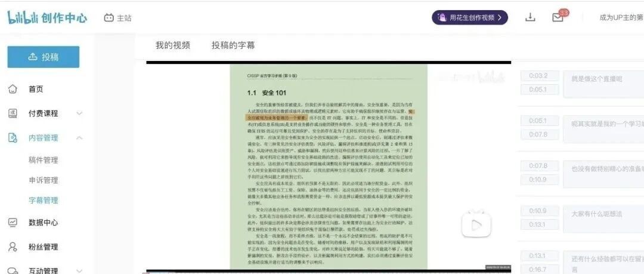
Task: Click the 数据中心 chart icon
Action: coord(13,223)
